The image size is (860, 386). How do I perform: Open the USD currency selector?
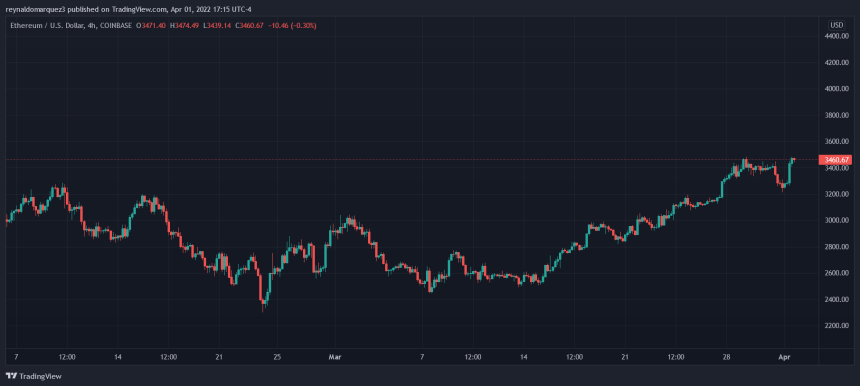tap(836, 25)
